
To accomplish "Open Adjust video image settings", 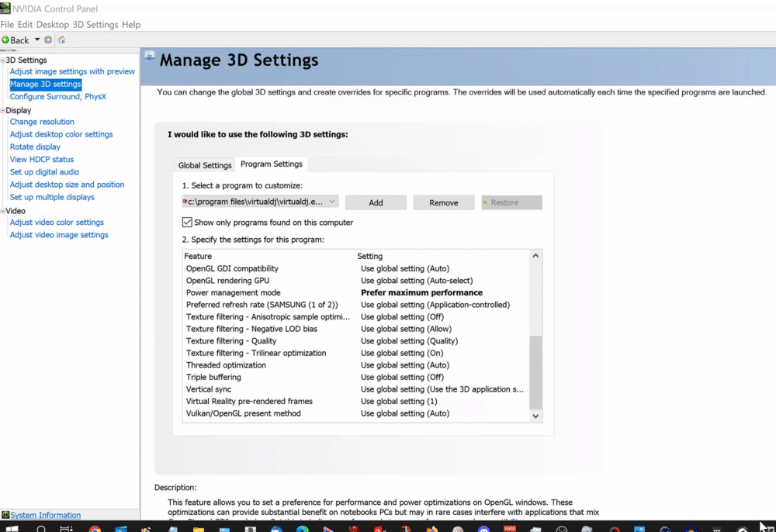I will [x=59, y=235].
